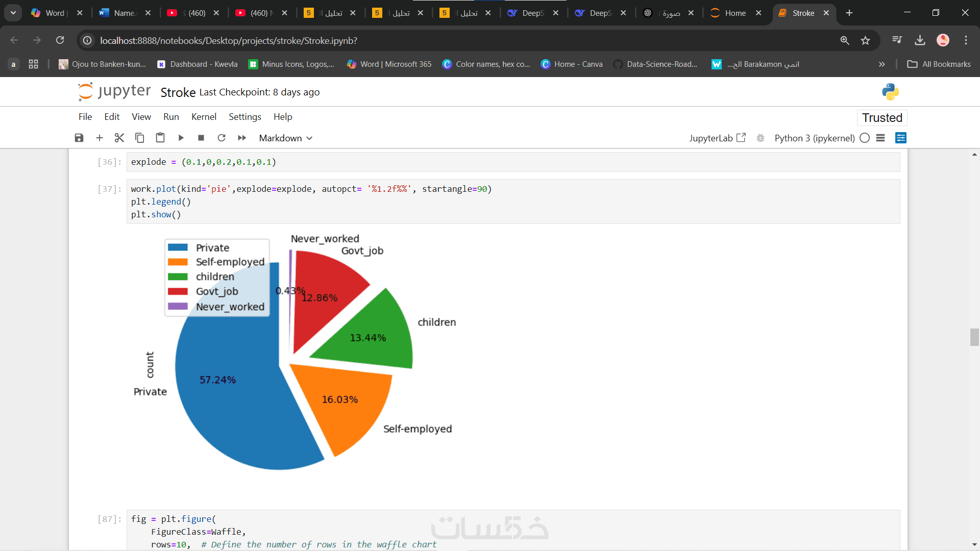Paste cell from clipboard icon

160,138
